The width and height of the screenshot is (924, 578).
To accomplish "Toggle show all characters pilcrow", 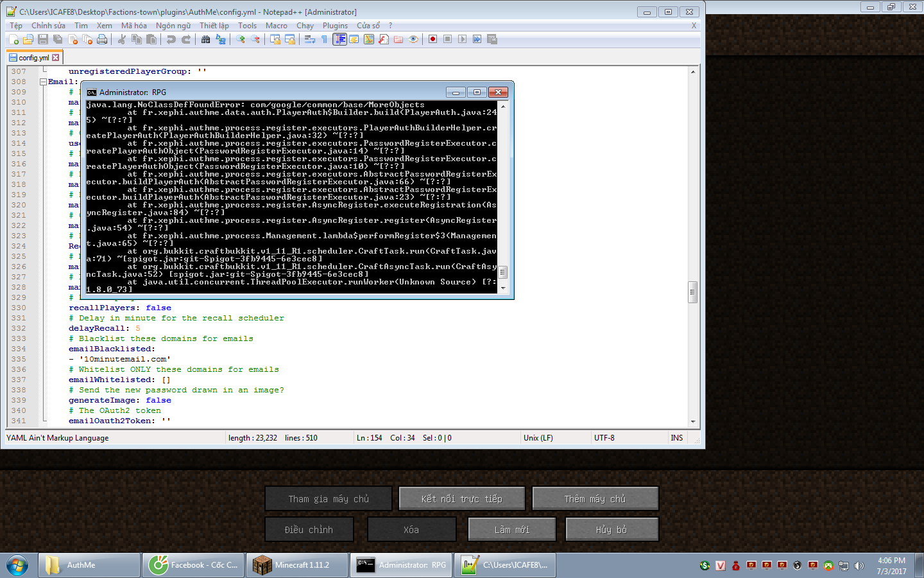I will (325, 39).
